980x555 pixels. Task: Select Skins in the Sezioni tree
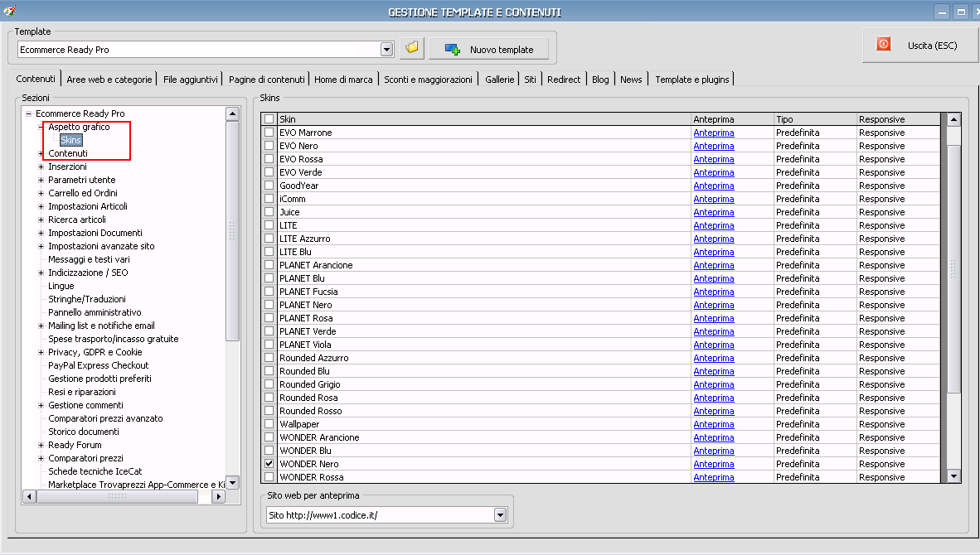[x=70, y=140]
